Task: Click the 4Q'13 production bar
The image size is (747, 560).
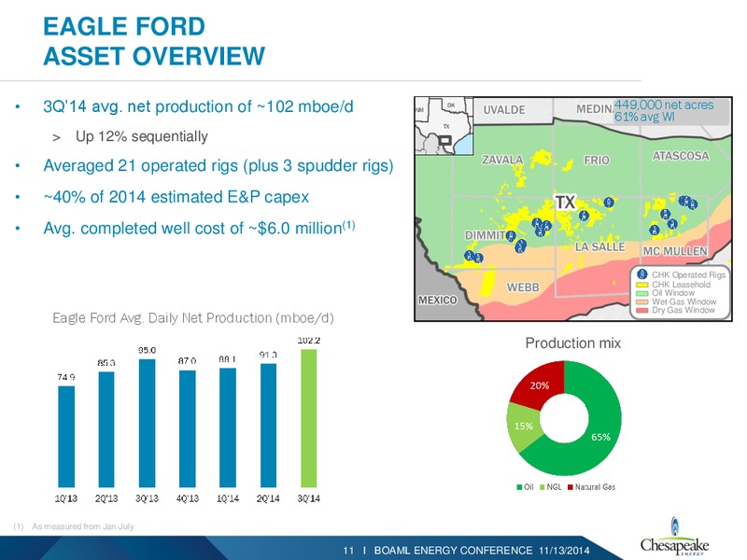Action: click(x=188, y=428)
